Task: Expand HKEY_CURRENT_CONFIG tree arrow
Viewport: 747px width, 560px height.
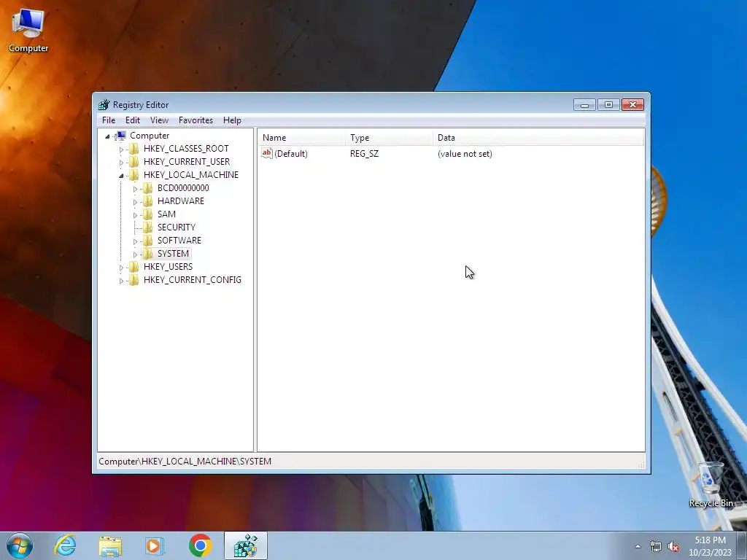Action: point(121,281)
